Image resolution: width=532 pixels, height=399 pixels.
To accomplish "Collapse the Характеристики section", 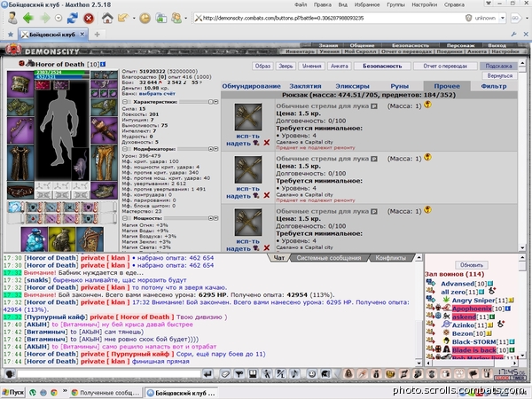I will coord(125,102).
